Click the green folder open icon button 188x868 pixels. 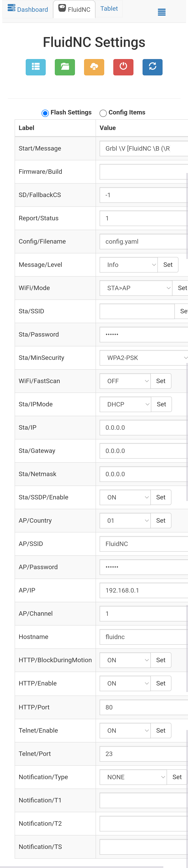coord(65,67)
